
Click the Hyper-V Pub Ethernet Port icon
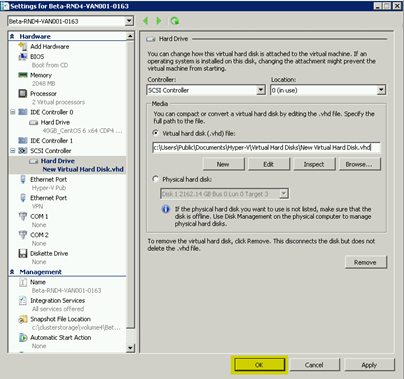tap(23, 179)
